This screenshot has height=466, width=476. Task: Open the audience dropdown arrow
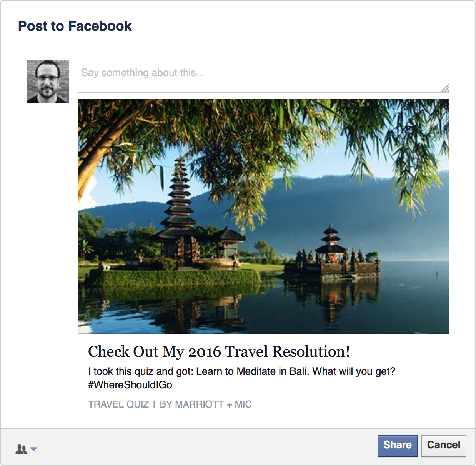[34, 449]
